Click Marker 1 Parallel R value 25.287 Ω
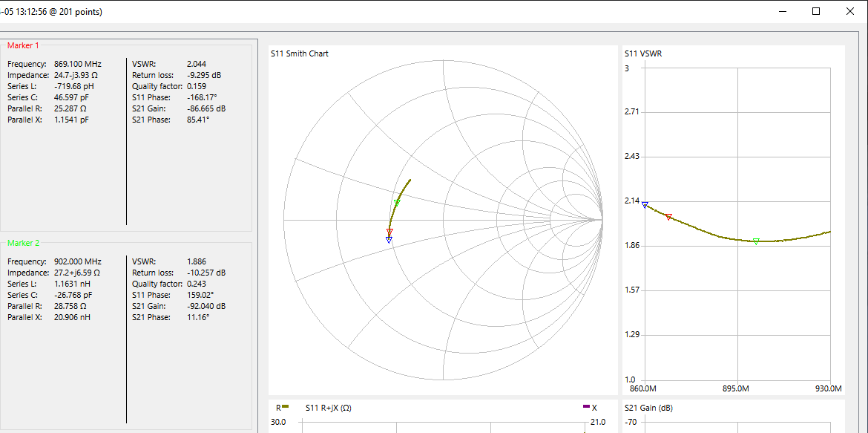Viewport: 868px width, 433px height. [x=70, y=108]
